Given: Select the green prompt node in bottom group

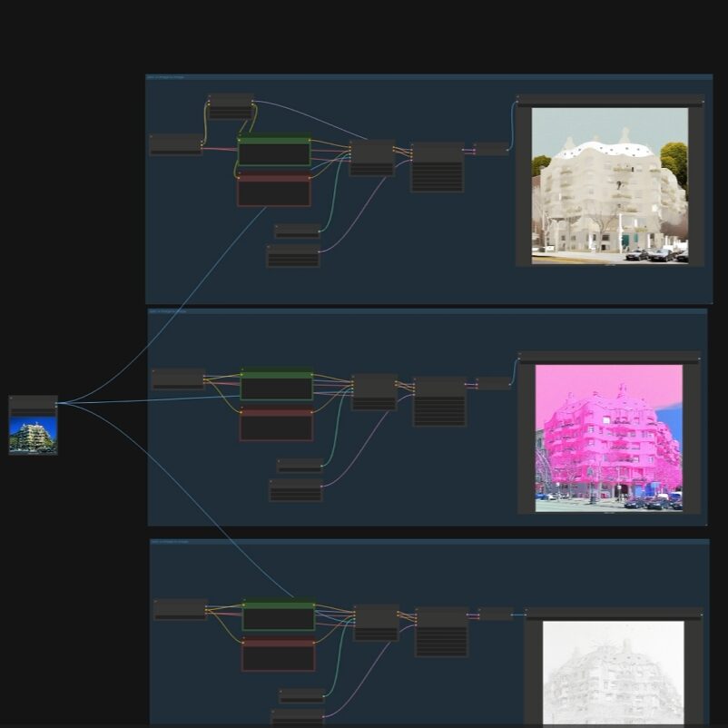Looking at the screenshot, I should (x=279, y=615).
